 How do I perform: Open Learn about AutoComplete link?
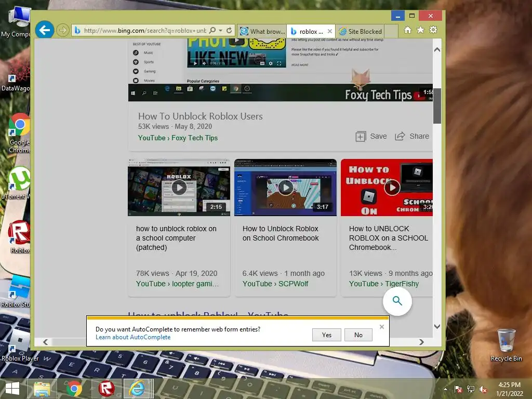coord(133,337)
